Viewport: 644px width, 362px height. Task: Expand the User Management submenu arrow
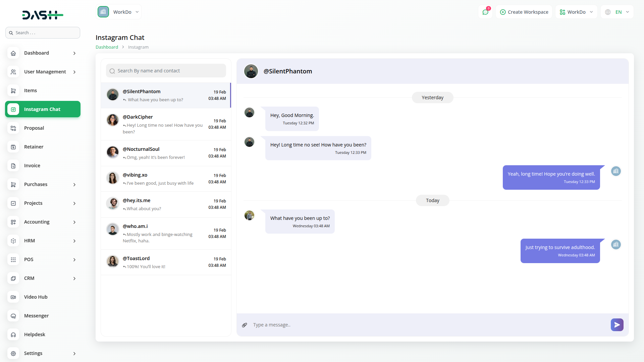(74, 72)
